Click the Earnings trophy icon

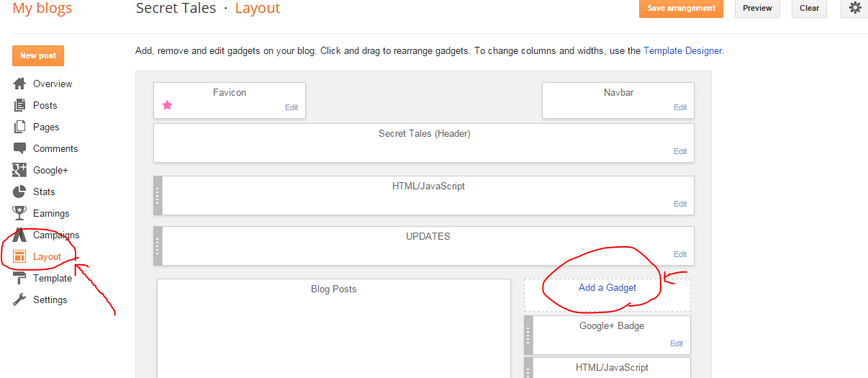coord(19,213)
